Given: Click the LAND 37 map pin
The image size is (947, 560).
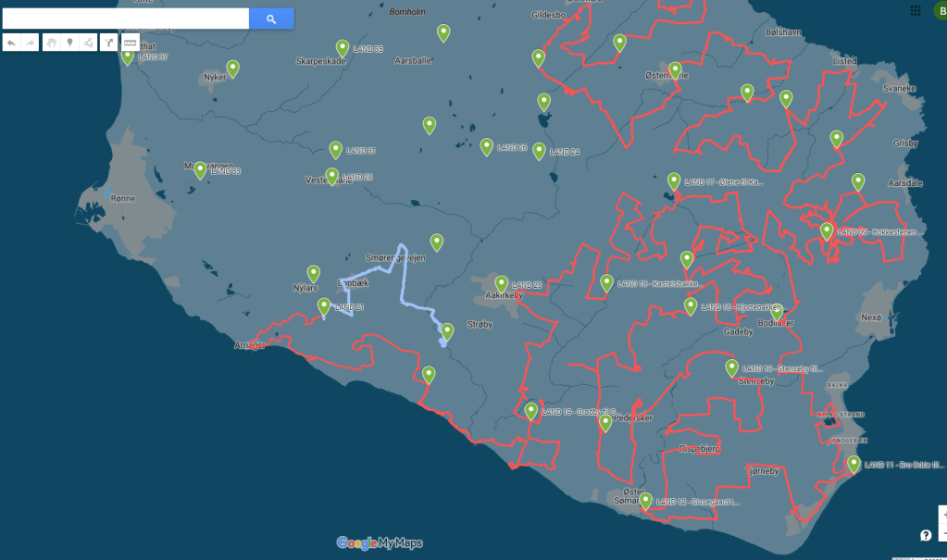Looking at the screenshot, I should point(128,56).
